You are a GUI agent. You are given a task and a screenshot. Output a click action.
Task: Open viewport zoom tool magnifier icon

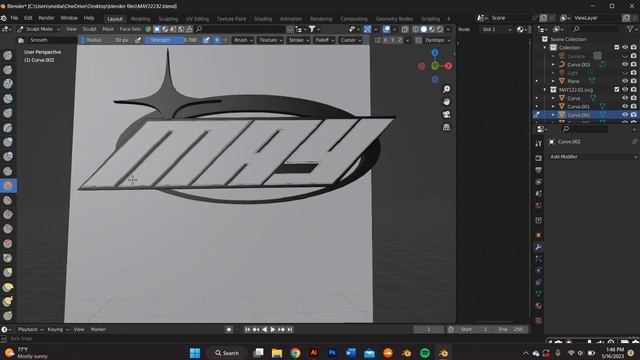[x=447, y=89]
